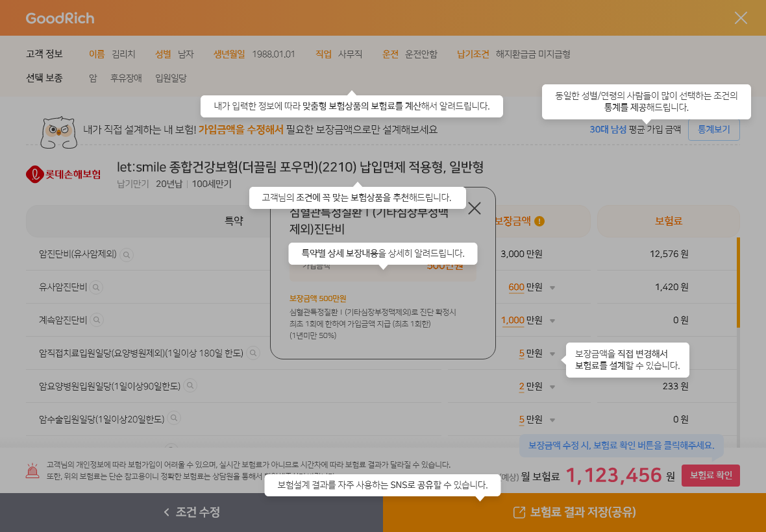Expand 유사암진단비 600만원 amount dropdown

(552, 287)
